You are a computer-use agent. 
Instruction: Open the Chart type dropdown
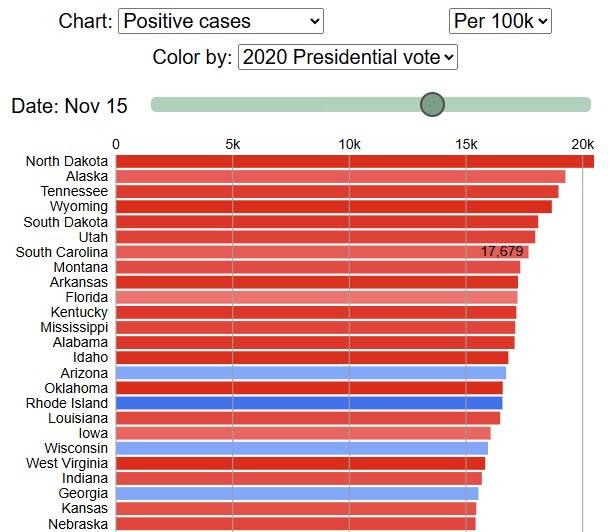221,21
